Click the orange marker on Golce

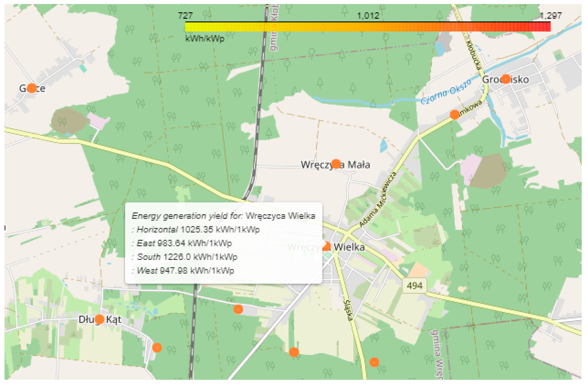pyautogui.click(x=32, y=88)
